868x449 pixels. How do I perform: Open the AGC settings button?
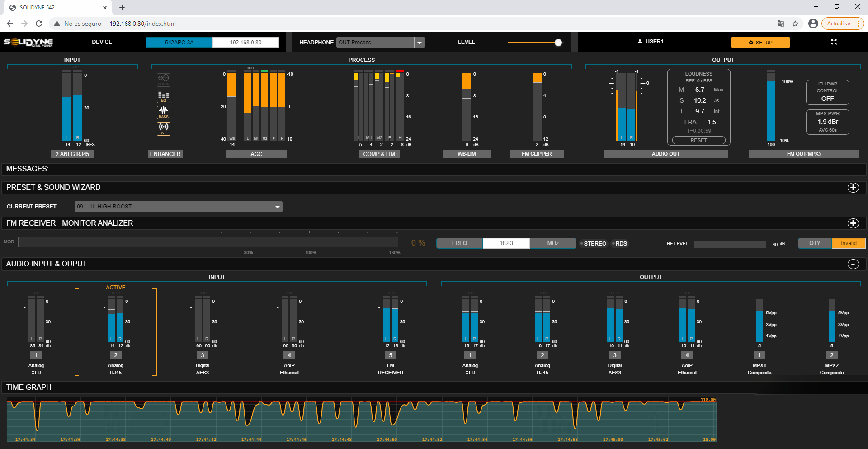pos(256,154)
